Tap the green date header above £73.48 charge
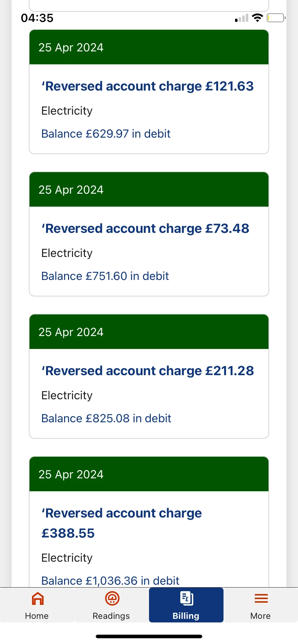 coord(149,189)
